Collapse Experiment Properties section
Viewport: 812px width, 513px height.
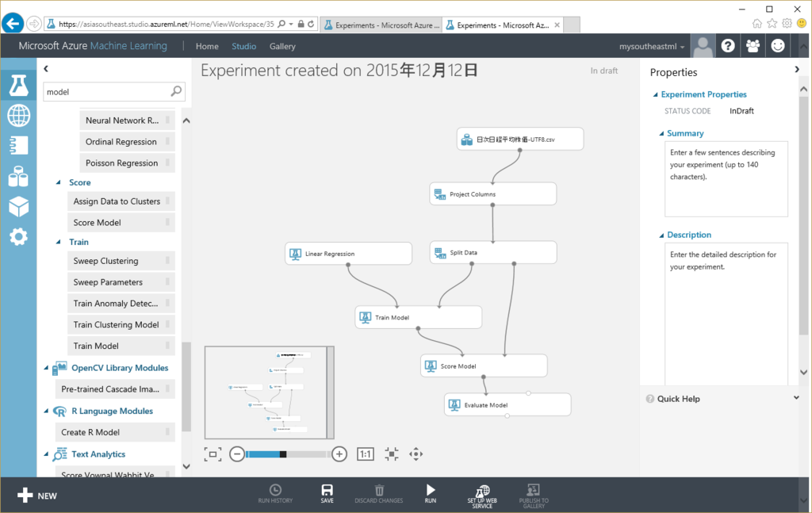(655, 94)
